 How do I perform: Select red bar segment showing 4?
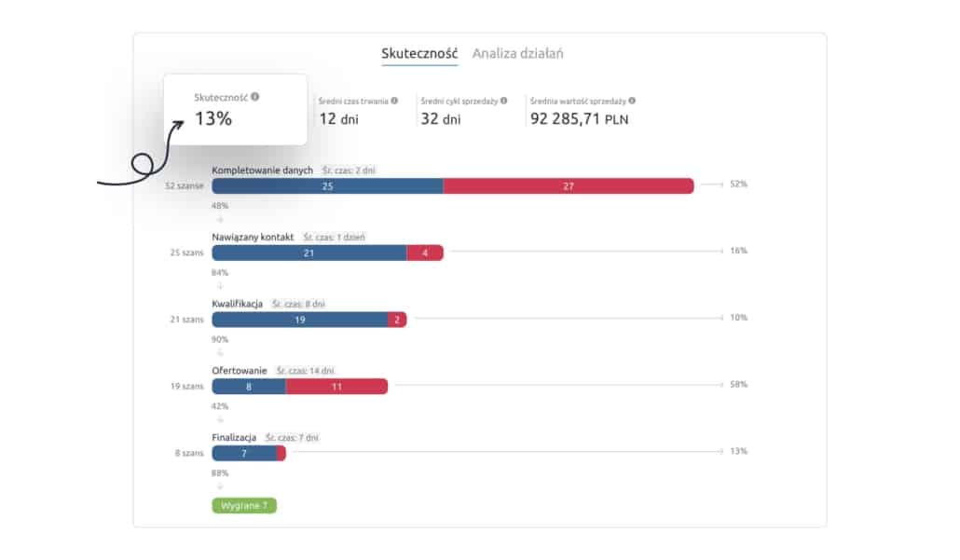pos(425,253)
